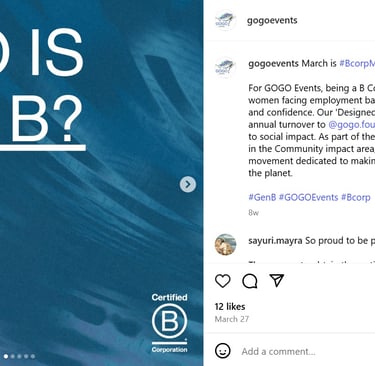The height and width of the screenshot is (366, 375).
Task: Open the emoji picker smiley icon
Action: tap(223, 351)
